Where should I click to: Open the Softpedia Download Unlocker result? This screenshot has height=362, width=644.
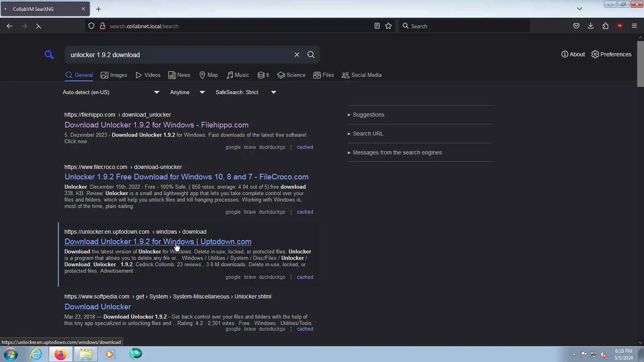[98, 307]
